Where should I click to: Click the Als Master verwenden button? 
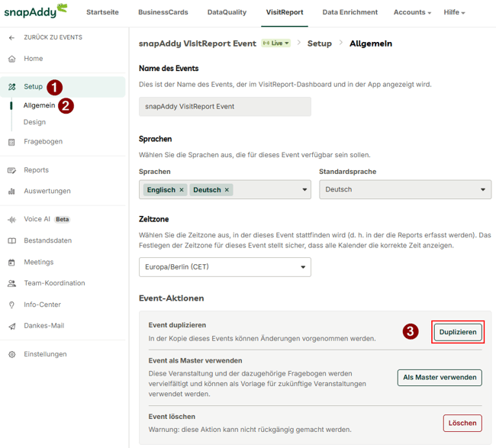coord(440,378)
